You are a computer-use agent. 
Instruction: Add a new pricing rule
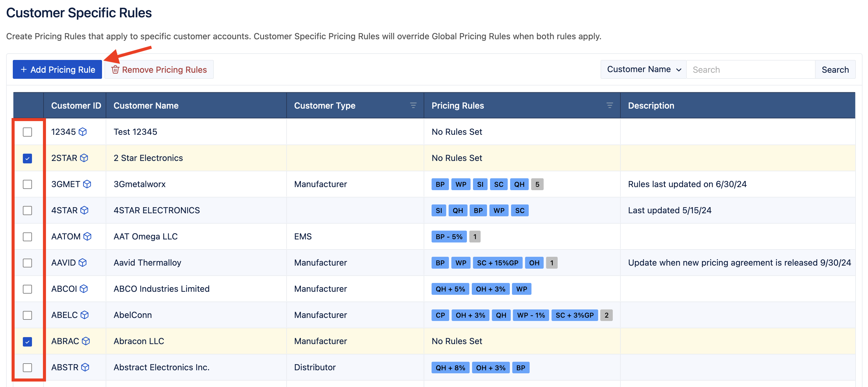point(57,69)
